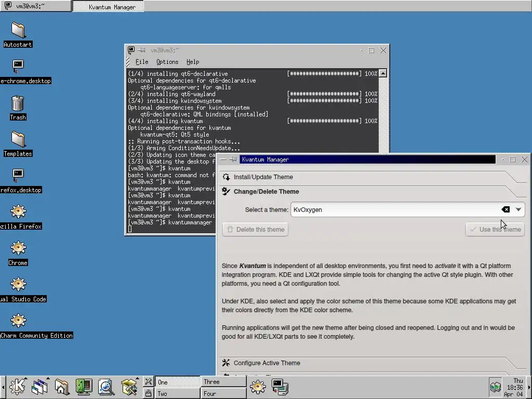Viewport: 532px width, 399px height.
Task: Click the Delete this theme button
Action: pos(256,230)
